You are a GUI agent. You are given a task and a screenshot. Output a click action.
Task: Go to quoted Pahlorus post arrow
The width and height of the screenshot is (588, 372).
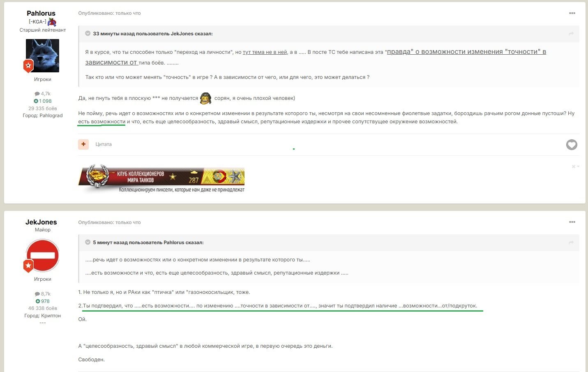coord(571,243)
